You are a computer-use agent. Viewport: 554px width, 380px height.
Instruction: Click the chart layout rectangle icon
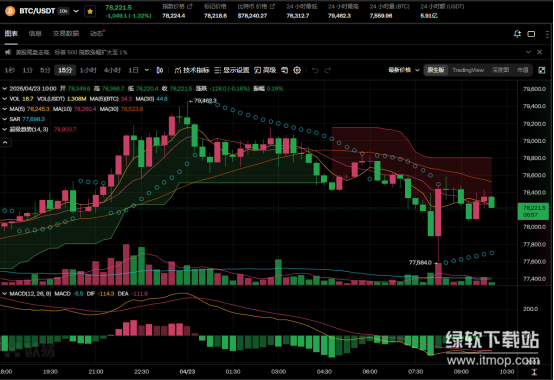531,34
